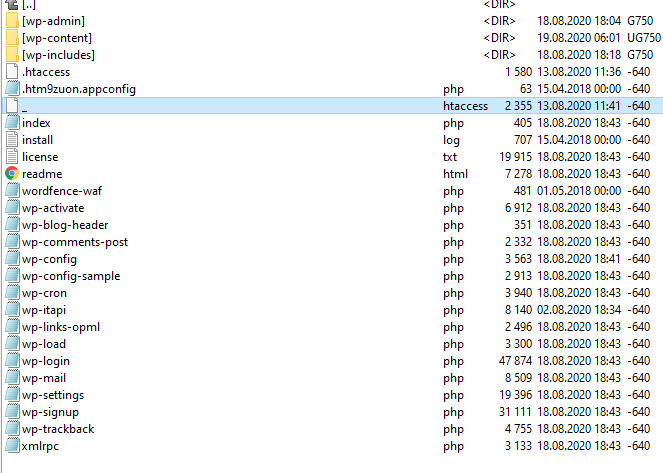Click the 02.08.2020 18:34 date of wp-itapi
Viewport: 663px width, 473px height.
(x=579, y=310)
